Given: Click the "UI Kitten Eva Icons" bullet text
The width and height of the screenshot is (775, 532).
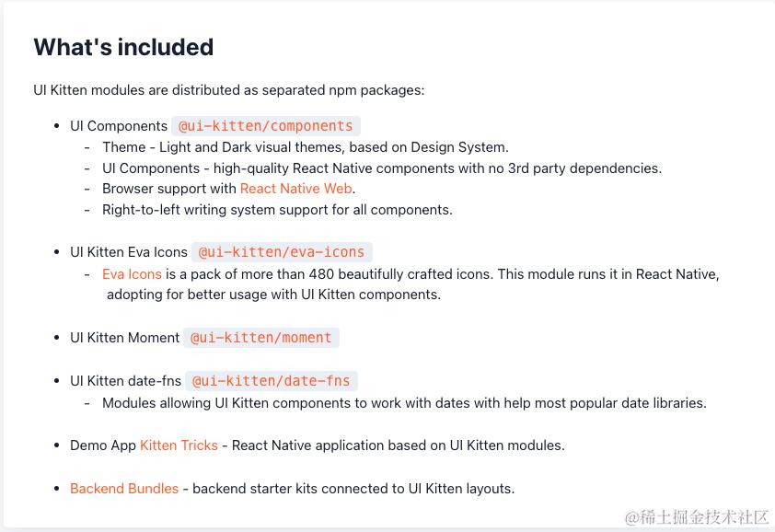Looking at the screenshot, I should pyautogui.click(x=129, y=252).
